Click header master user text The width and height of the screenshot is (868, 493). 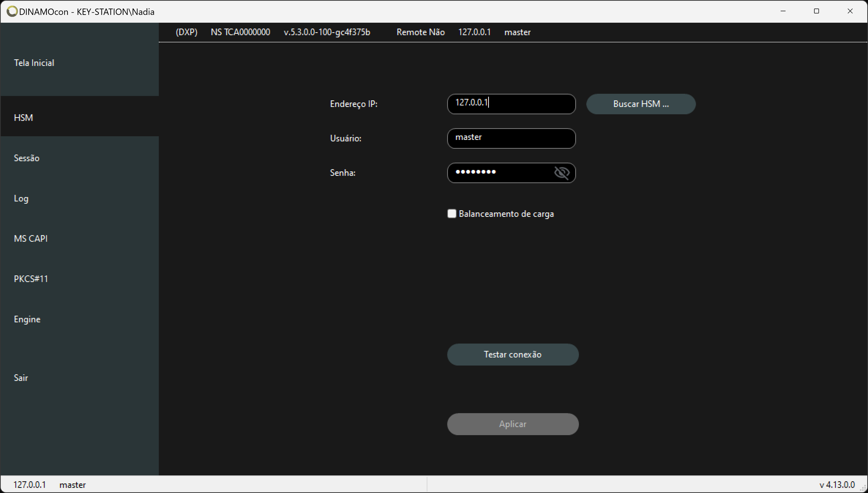click(517, 32)
